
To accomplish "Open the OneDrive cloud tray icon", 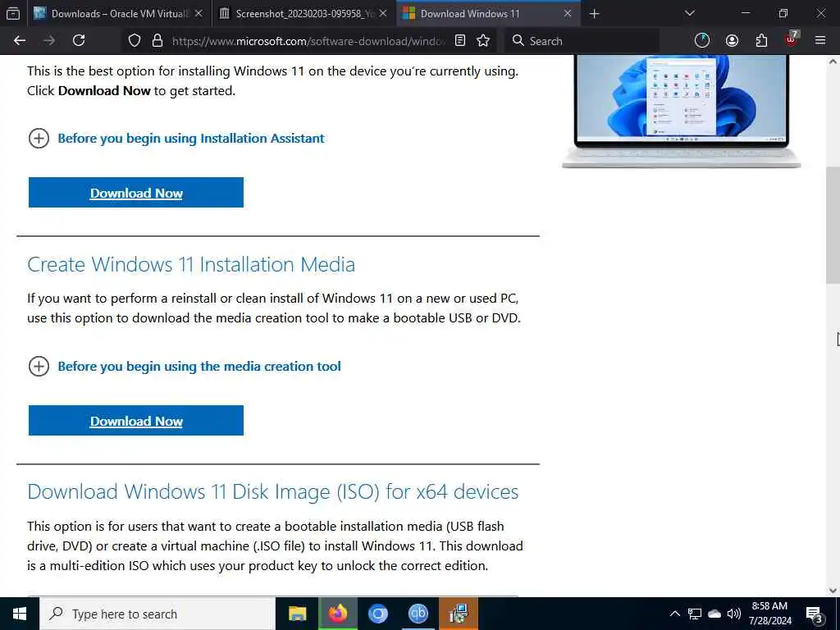I will pos(714,614).
